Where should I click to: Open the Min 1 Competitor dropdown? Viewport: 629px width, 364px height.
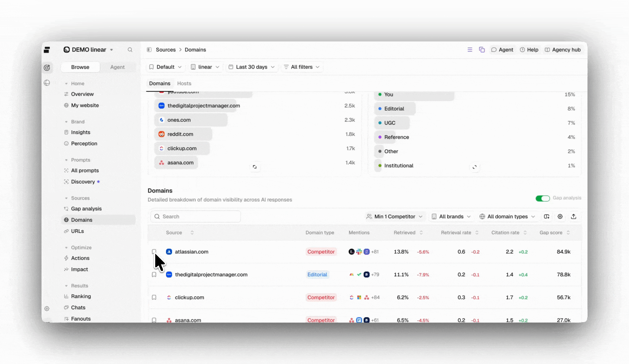(x=394, y=216)
